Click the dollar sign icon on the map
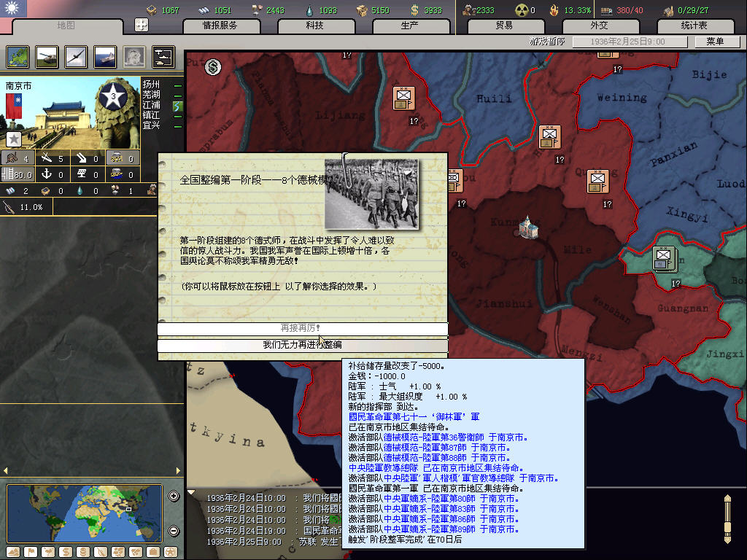Viewport: 747px width, 560px height. click(x=213, y=68)
